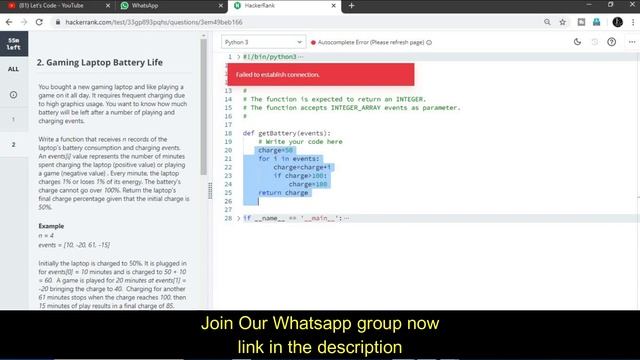Expand the folded main block at line 28
640x360 pixels.
click(x=239, y=218)
